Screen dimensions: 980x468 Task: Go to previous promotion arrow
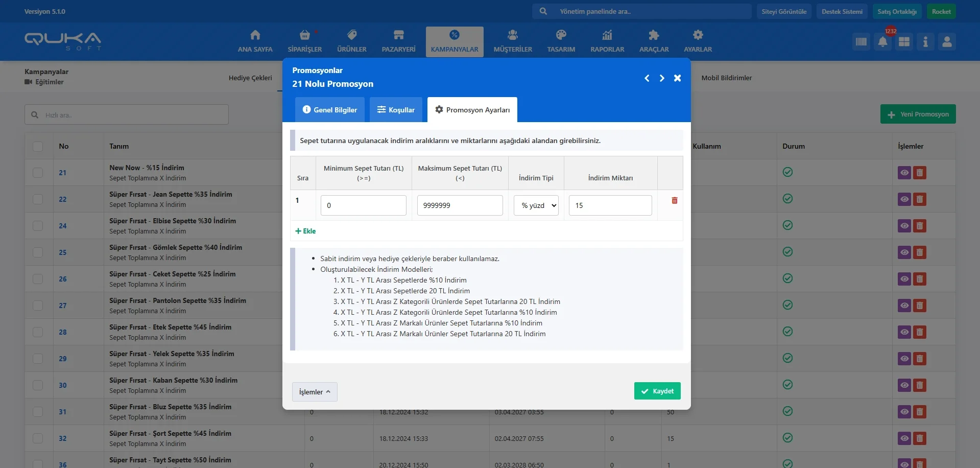coord(647,78)
